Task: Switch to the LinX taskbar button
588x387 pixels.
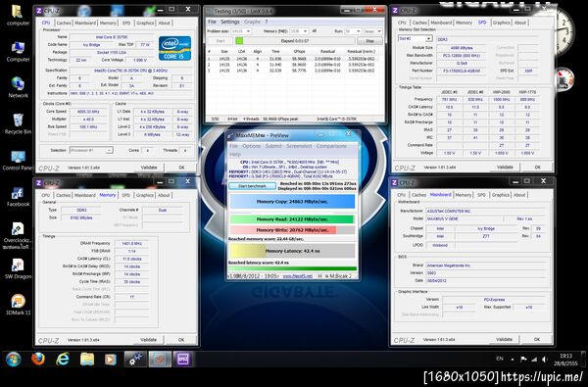Action: click(x=160, y=360)
